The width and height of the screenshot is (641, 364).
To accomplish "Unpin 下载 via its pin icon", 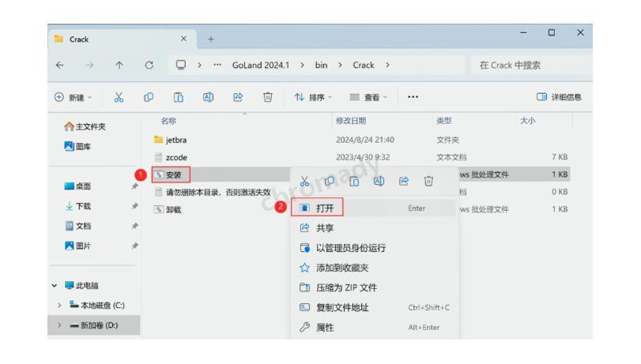I will click(134, 206).
